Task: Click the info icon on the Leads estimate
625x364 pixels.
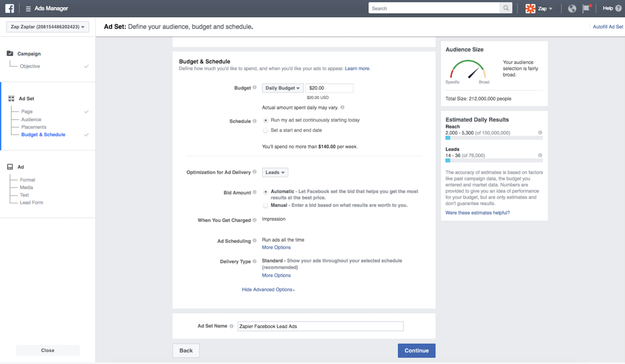Action: pos(540,155)
